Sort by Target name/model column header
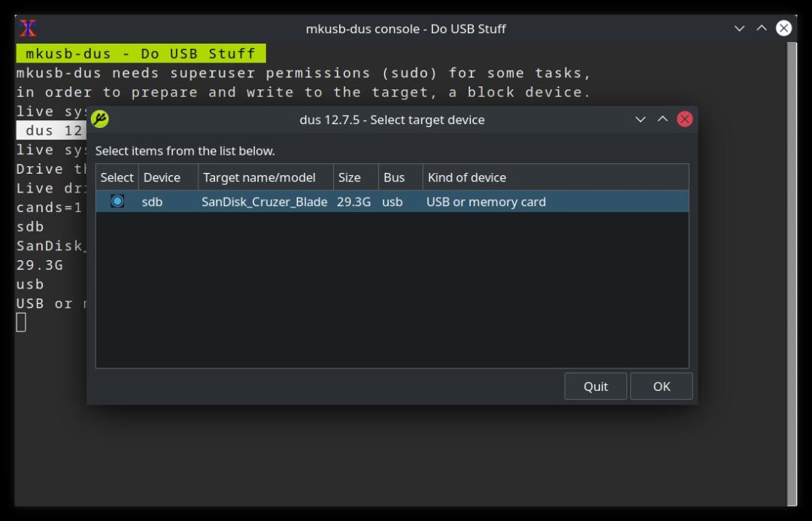This screenshot has height=521, width=812. coord(265,177)
